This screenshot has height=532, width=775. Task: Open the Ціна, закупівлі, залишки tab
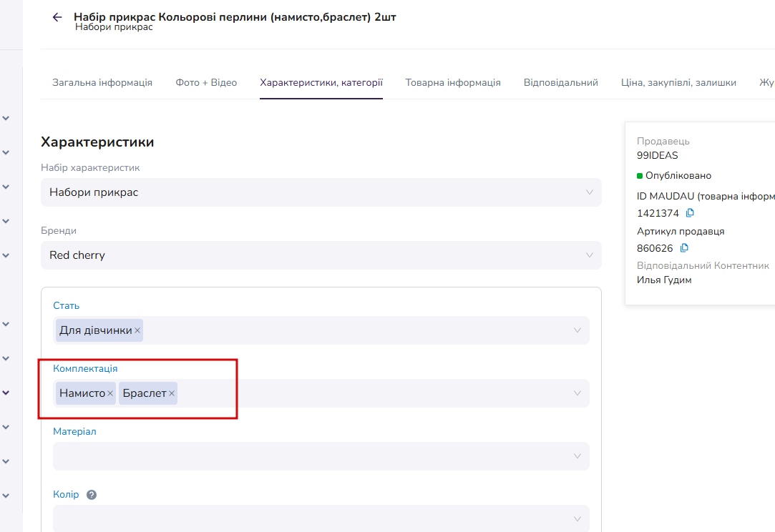(678, 83)
